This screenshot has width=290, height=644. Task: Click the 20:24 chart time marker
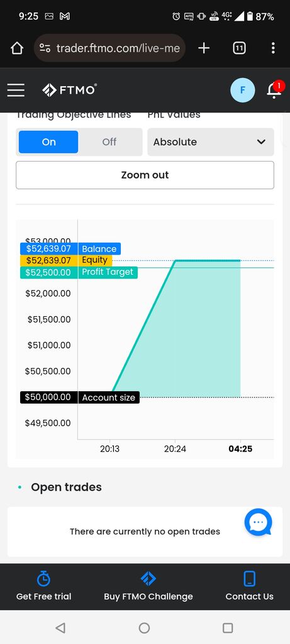175,449
